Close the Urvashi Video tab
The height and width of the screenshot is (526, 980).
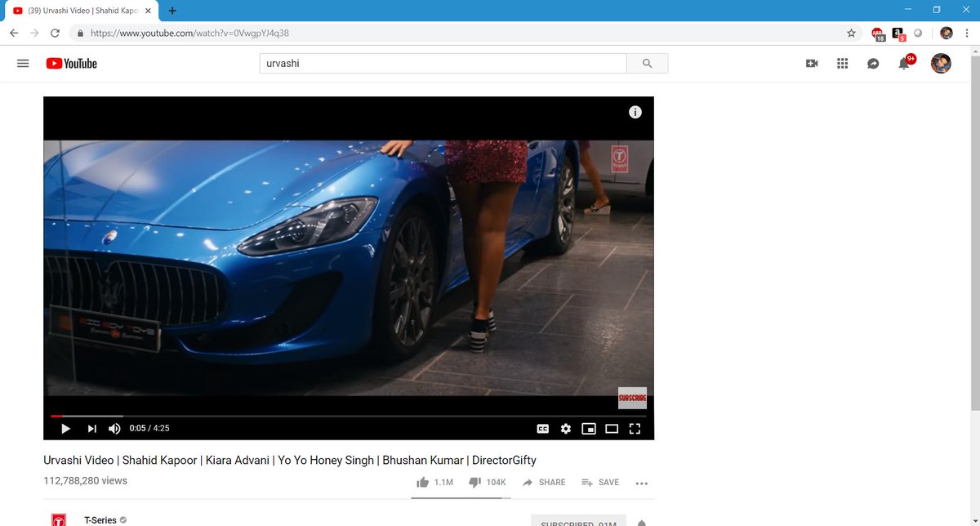point(148,11)
